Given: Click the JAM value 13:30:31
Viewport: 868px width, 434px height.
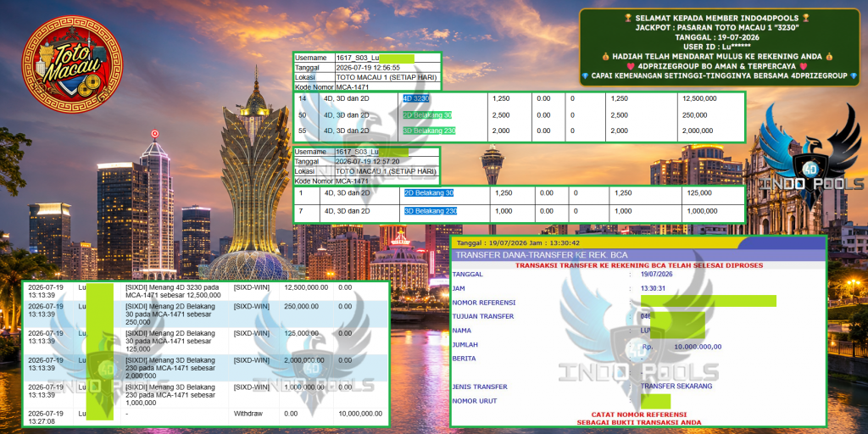Looking at the screenshot, I should point(654,288).
